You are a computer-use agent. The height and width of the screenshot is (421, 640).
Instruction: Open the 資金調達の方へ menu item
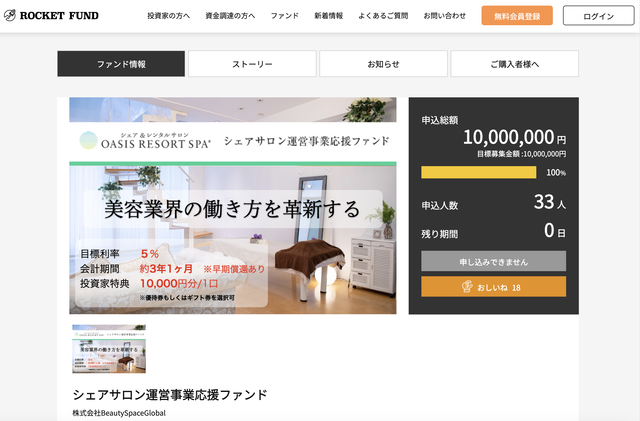pyautogui.click(x=230, y=16)
